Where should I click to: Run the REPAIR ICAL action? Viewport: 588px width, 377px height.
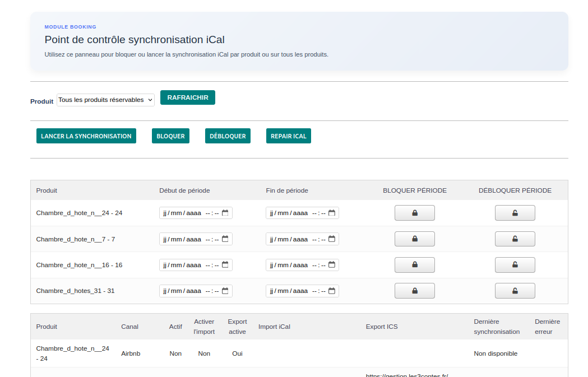288,136
